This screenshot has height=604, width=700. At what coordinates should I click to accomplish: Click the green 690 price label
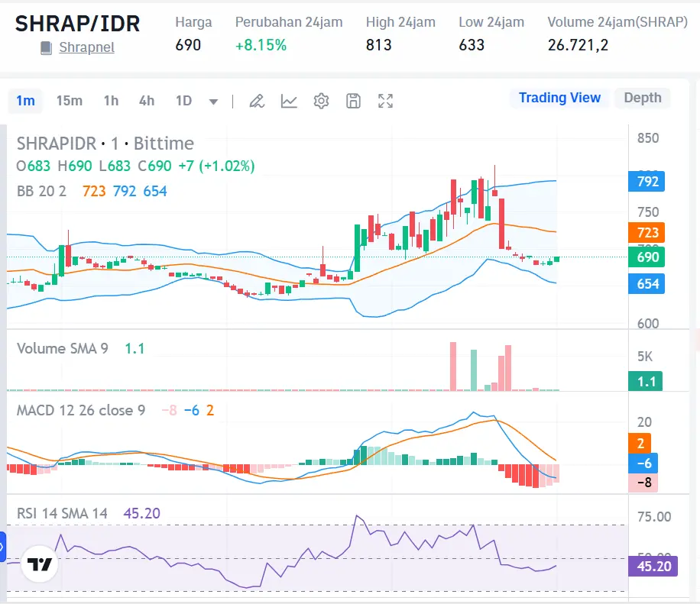[647, 258]
